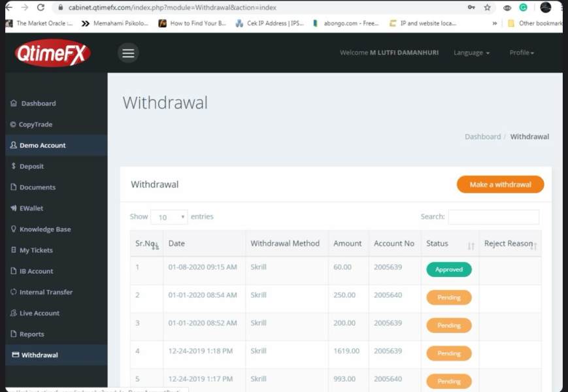The width and height of the screenshot is (568, 392).
Task: Click the eye extension icon
Action: click(x=507, y=8)
